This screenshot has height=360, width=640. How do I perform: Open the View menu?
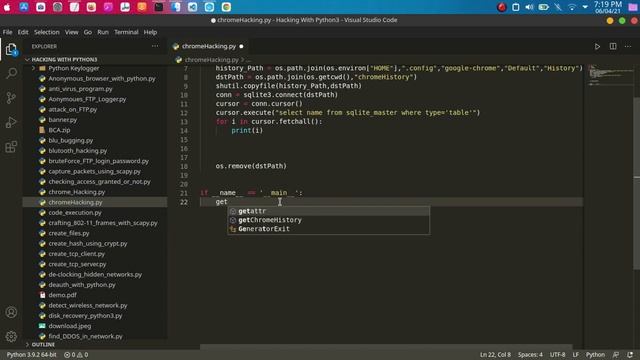[x=71, y=32]
